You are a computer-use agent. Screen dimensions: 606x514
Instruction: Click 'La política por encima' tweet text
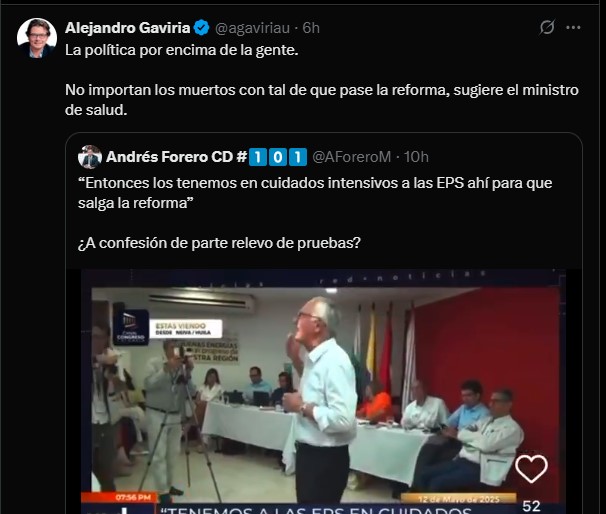click(x=182, y=50)
